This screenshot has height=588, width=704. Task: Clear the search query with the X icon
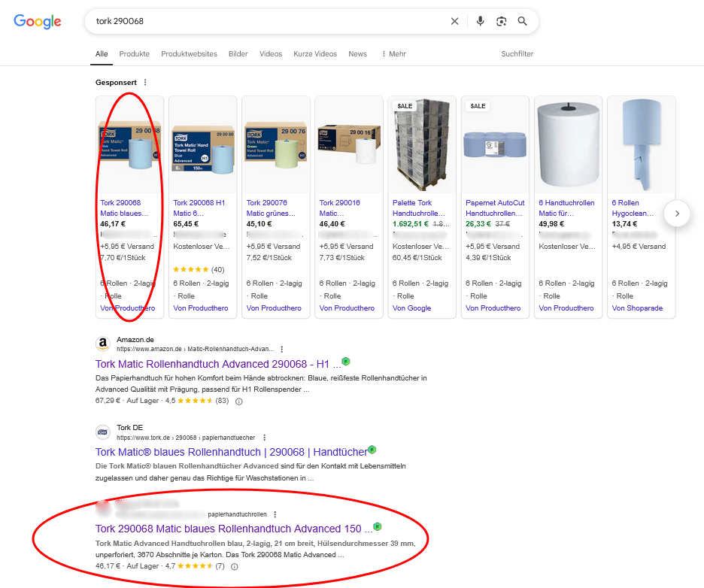[x=454, y=21]
